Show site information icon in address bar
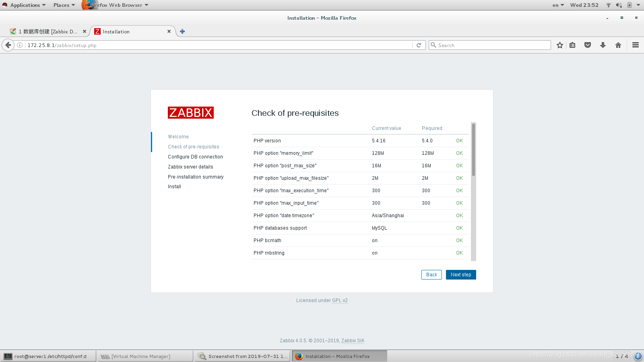The width and height of the screenshot is (644, 362). pyautogui.click(x=19, y=45)
